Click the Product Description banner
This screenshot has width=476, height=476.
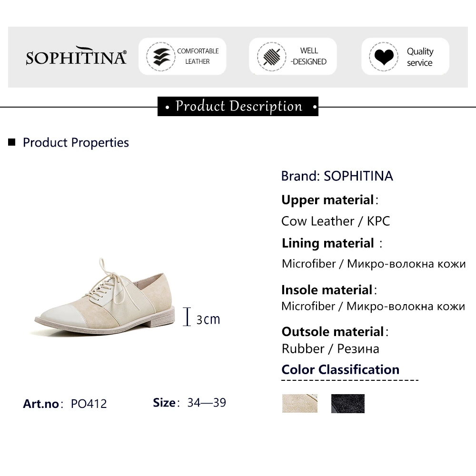238,106
